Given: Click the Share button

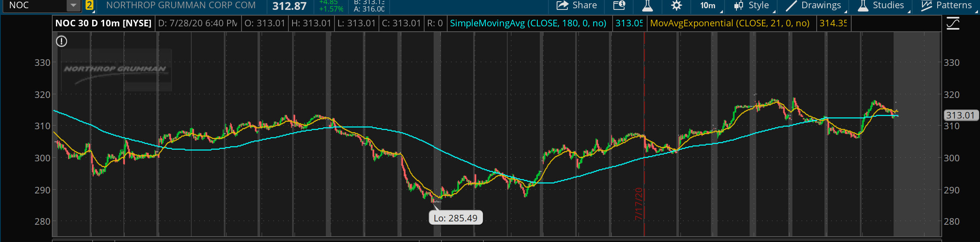Looking at the screenshot, I should [576, 5].
